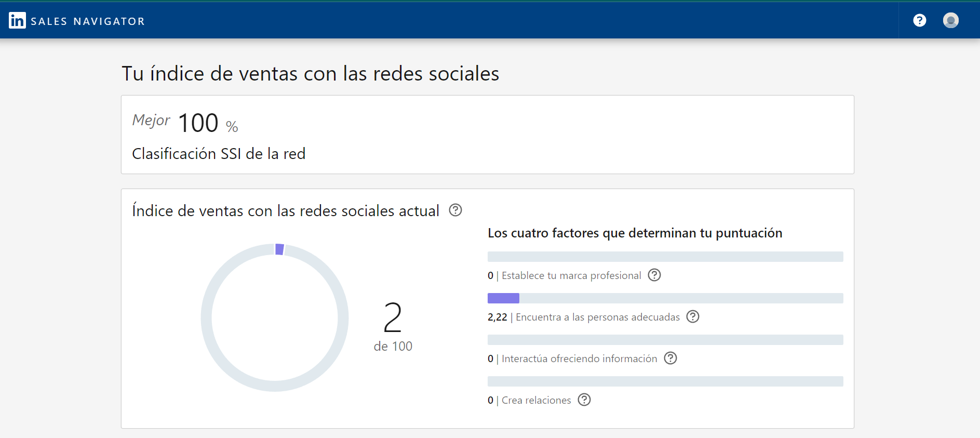This screenshot has height=438, width=980.
Task: Click the Crea relaciones label
Action: click(536, 400)
